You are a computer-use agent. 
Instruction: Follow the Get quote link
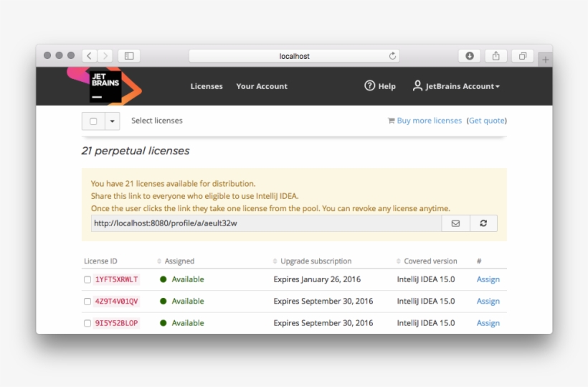[487, 121]
